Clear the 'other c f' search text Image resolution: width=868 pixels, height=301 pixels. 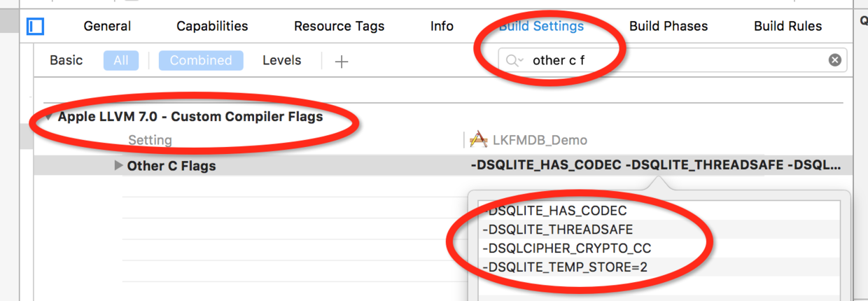click(x=834, y=60)
